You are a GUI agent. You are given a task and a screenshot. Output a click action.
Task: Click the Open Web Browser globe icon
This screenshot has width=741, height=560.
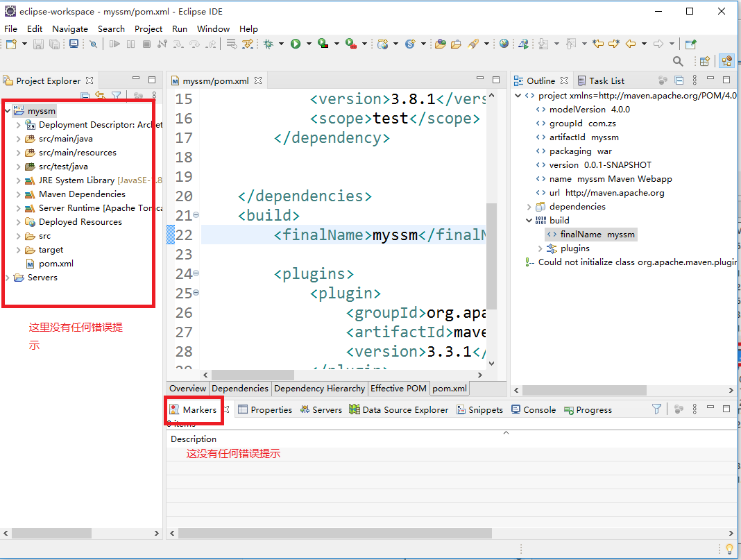pos(504,44)
